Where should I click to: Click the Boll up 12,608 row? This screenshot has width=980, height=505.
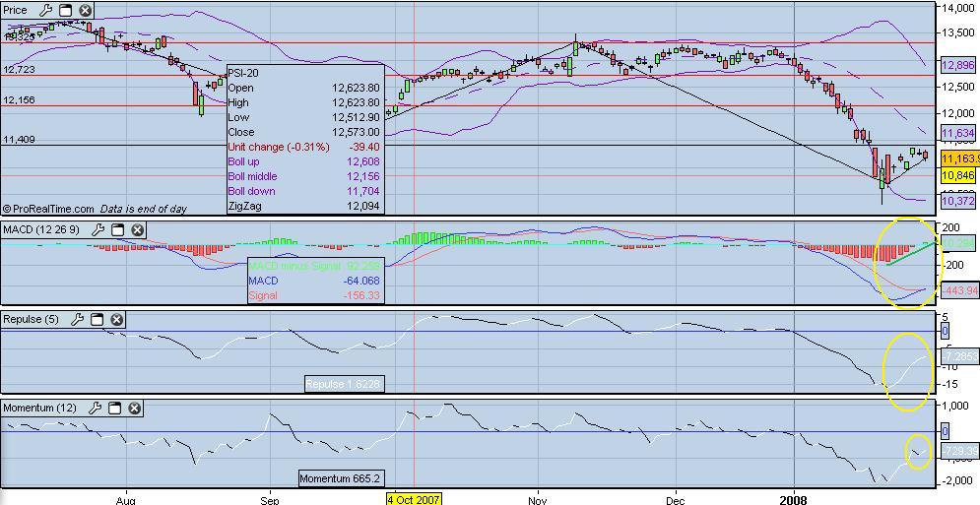303,161
